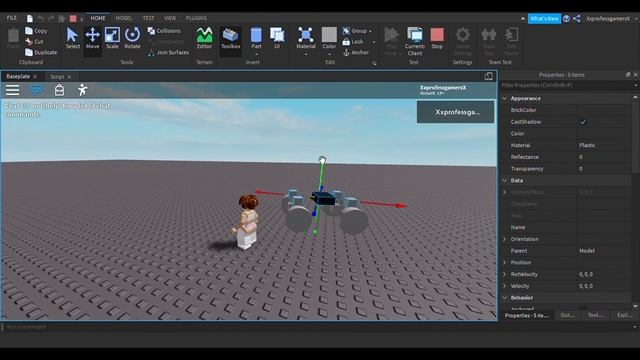Collapse the ribbon with the up arrow
Screen dimensions: 640x360
tap(523, 18)
